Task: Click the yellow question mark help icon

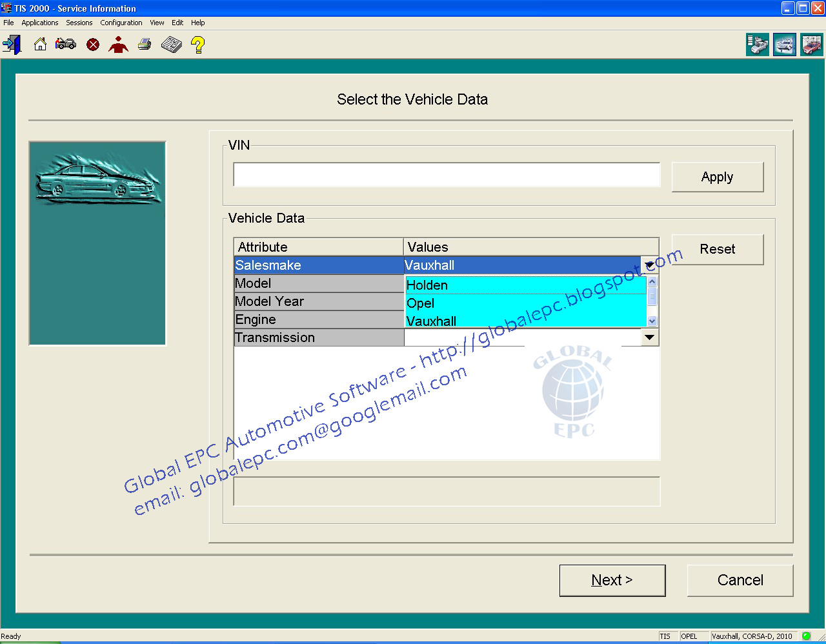Action: pos(198,45)
